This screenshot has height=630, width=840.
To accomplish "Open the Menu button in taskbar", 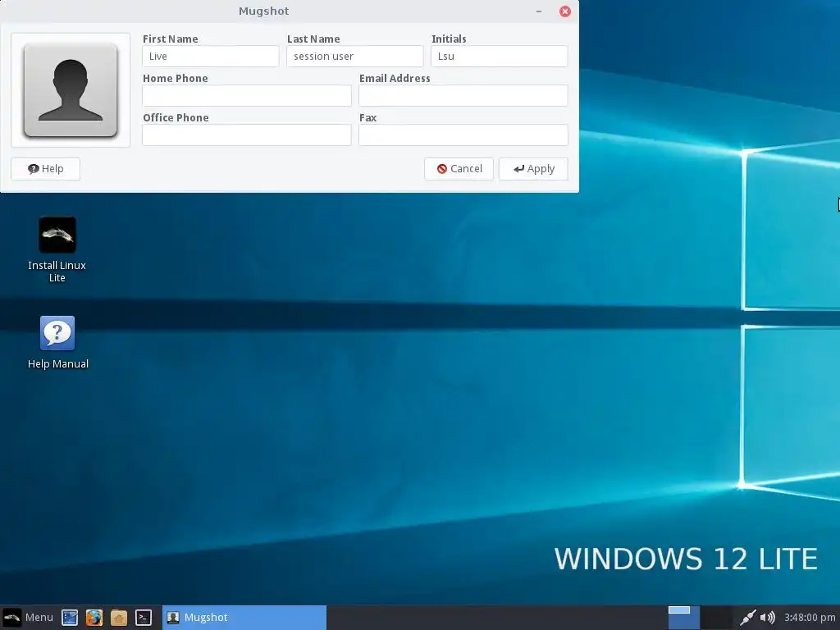I will 28,617.
